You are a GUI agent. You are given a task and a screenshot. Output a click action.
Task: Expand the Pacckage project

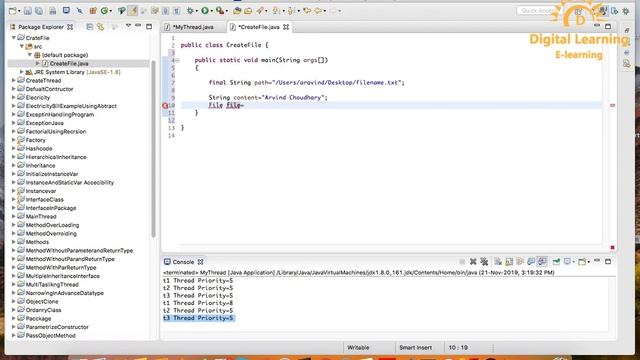(x=13, y=318)
